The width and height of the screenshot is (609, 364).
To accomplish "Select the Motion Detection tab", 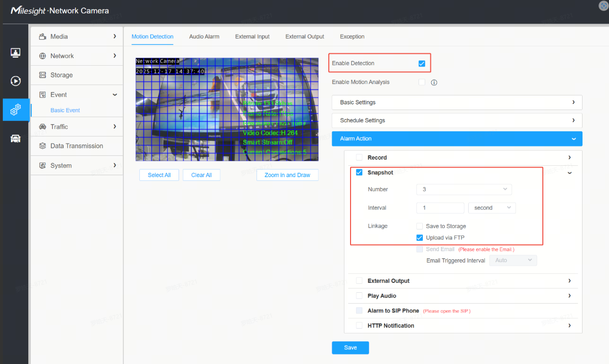I will click(x=153, y=36).
